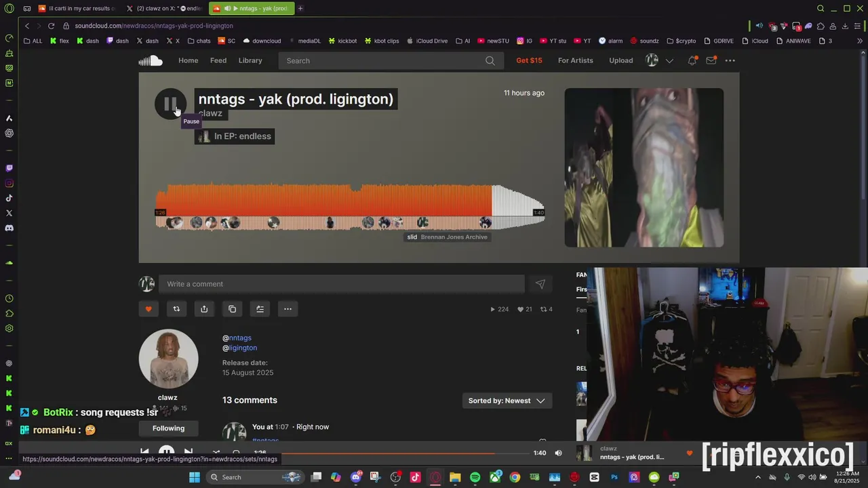Open the mediaDL bookmark
The height and width of the screenshot is (488, 868).
point(304,41)
